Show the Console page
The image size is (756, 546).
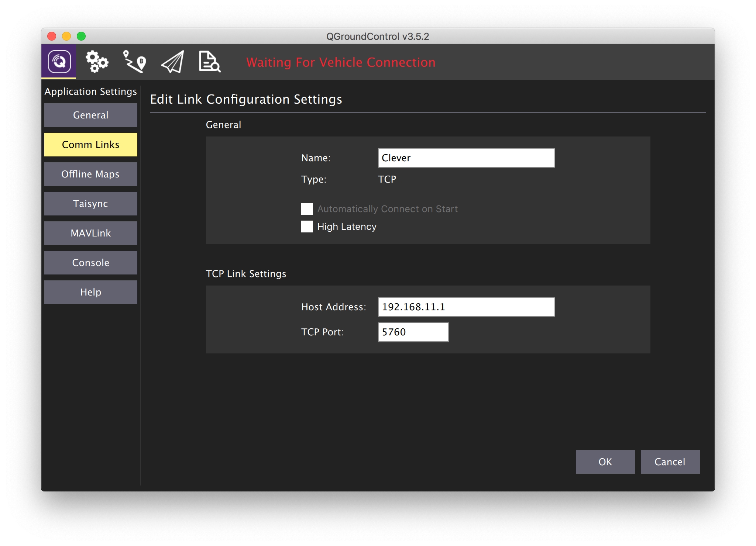click(91, 263)
